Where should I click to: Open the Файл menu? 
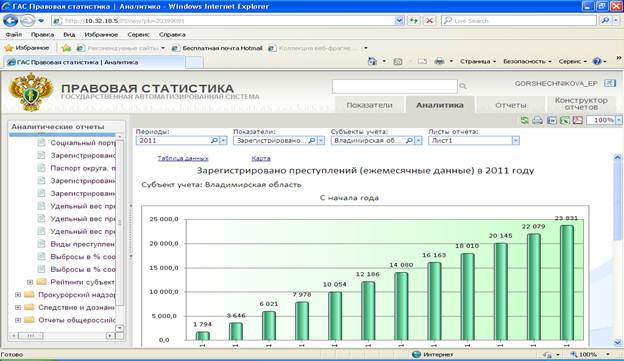[x=14, y=35]
